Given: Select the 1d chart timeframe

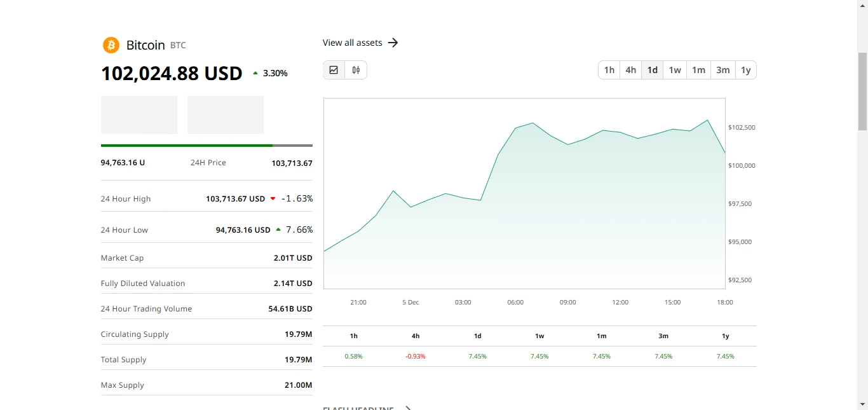Looking at the screenshot, I should click(653, 70).
